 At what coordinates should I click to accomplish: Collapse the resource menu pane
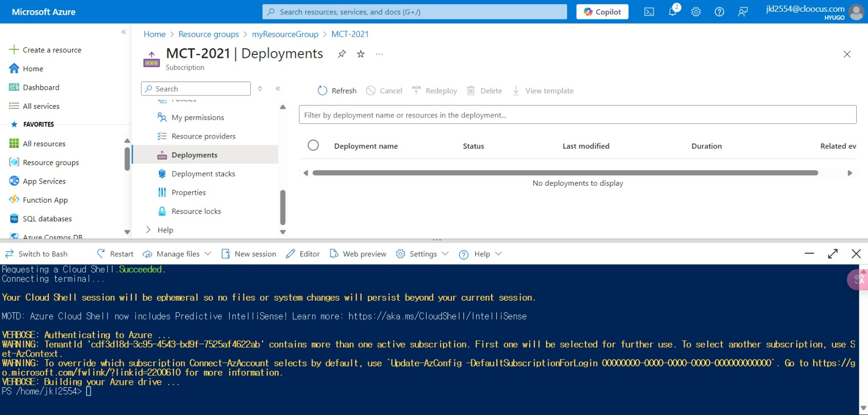coord(278,89)
